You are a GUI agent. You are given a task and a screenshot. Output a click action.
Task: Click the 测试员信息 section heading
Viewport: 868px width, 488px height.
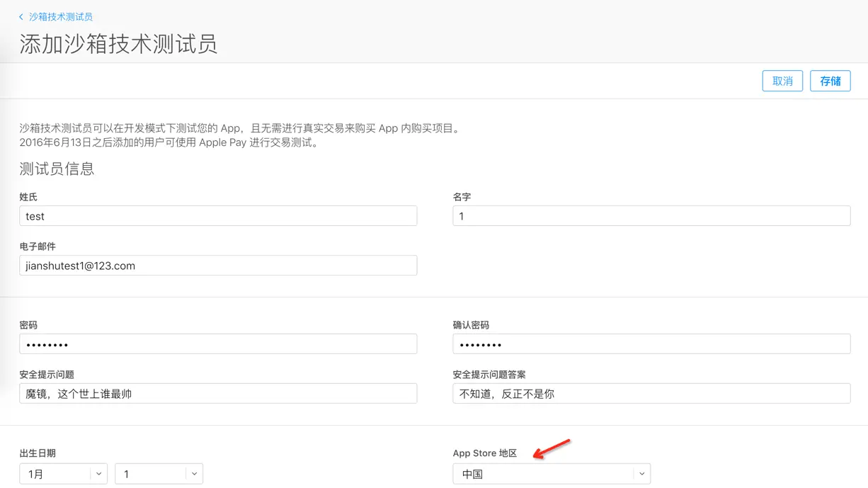click(x=57, y=169)
